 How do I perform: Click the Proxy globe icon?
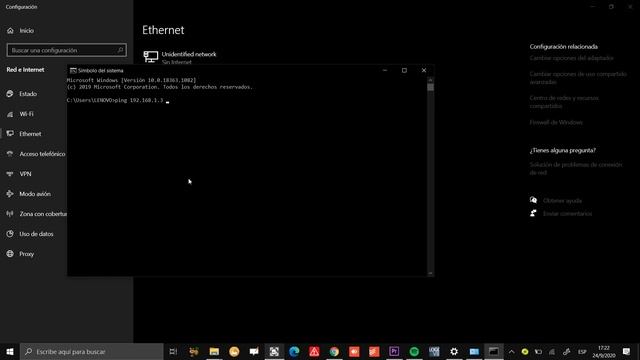(x=10, y=254)
